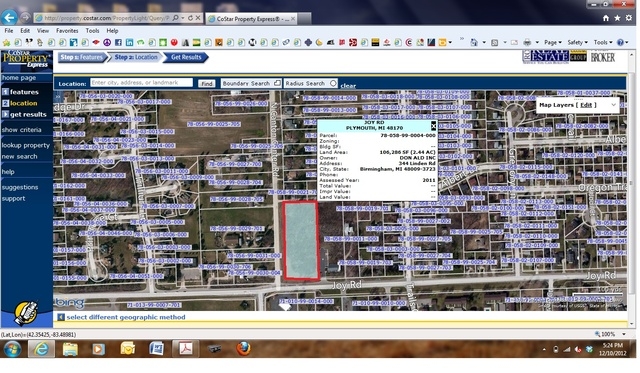The image size is (640, 373).
Task: Open the Safety dropdown menu
Action: [577, 42]
